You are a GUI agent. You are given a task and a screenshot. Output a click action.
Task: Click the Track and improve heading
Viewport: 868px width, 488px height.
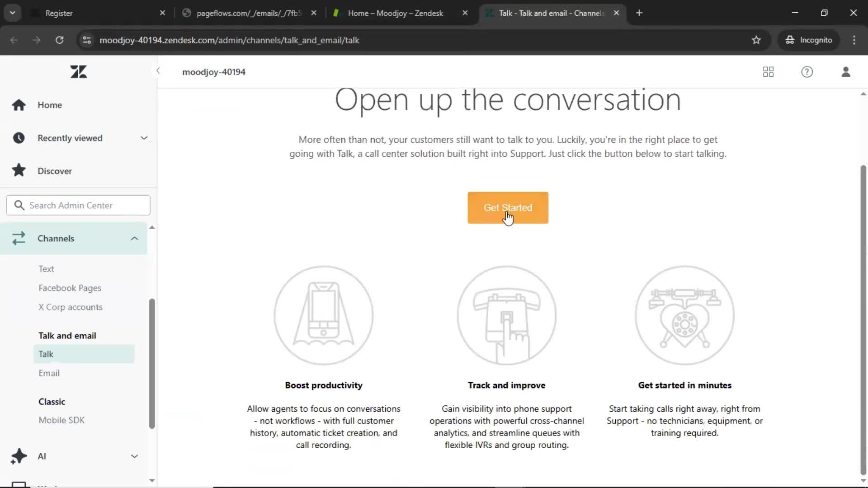point(506,385)
